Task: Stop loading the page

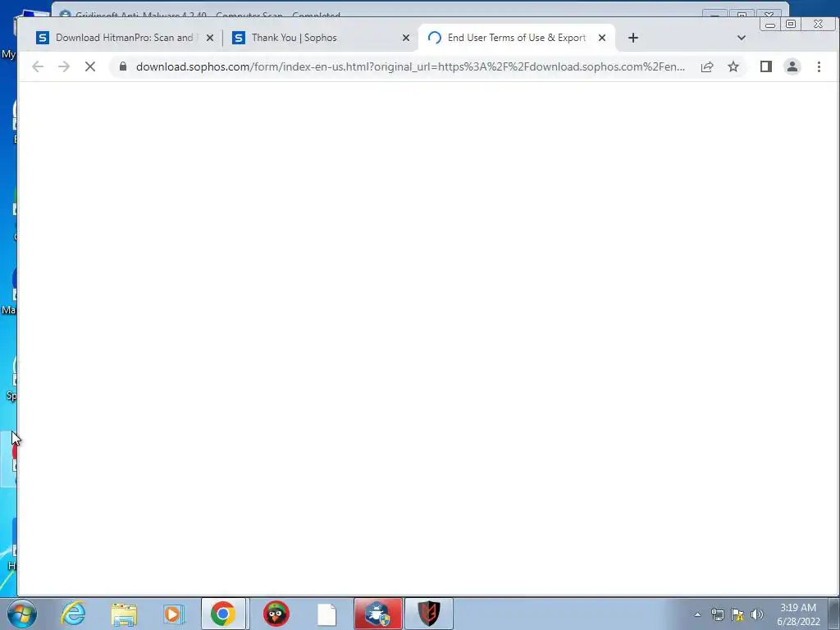Action: (90, 66)
